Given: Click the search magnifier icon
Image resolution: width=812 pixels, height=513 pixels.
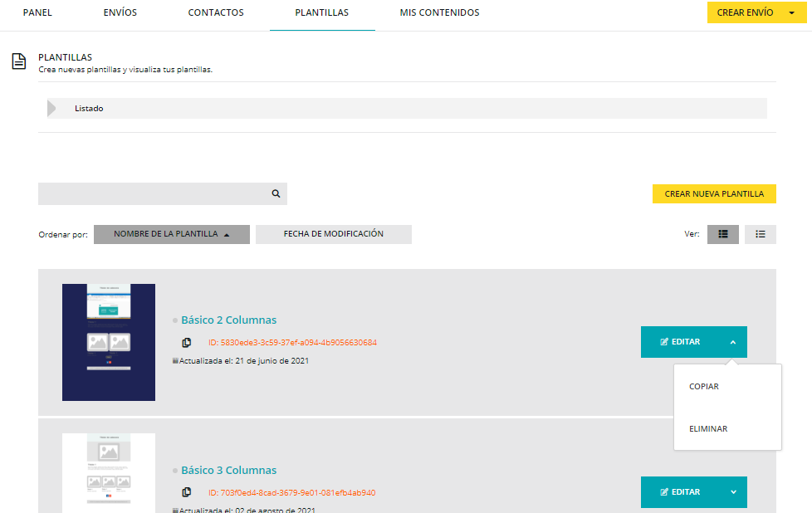Looking at the screenshot, I should tap(276, 193).
